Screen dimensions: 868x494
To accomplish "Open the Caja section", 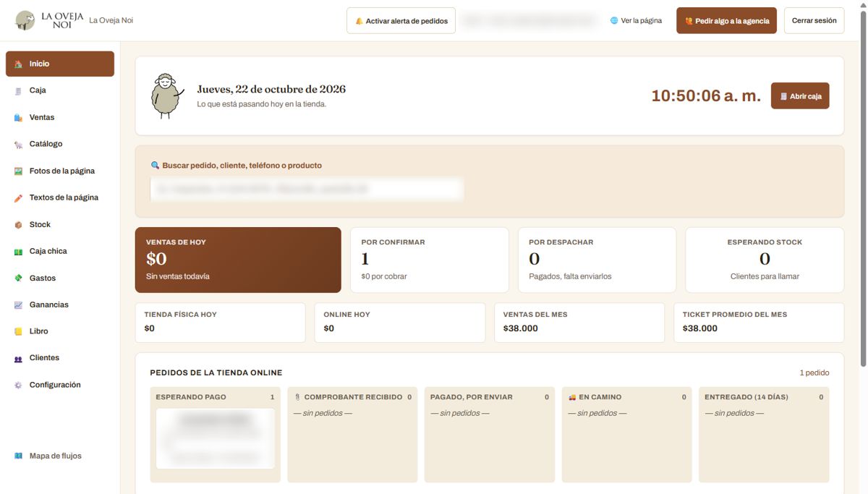I will tap(60, 90).
